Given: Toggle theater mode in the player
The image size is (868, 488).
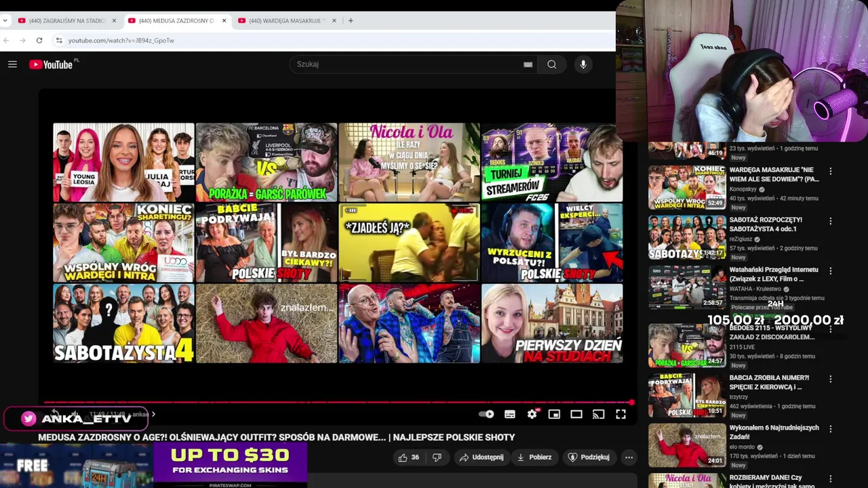Looking at the screenshot, I should point(576,414).
